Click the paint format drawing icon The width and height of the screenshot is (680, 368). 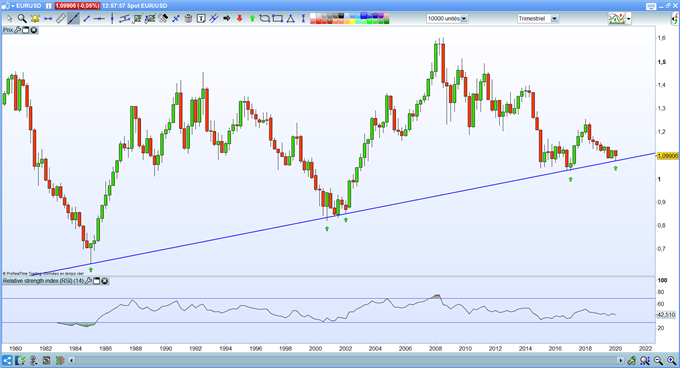pyautogui.click(x=163, y=19)
